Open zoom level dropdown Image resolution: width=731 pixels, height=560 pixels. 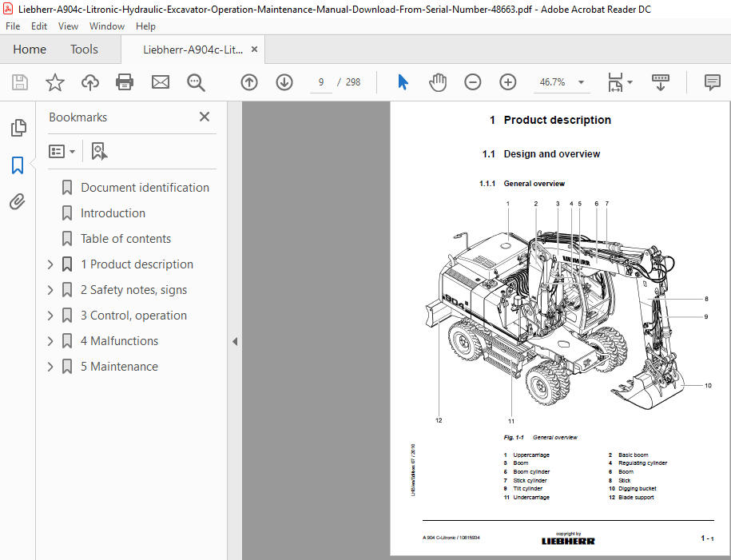(x=581, y=82)
